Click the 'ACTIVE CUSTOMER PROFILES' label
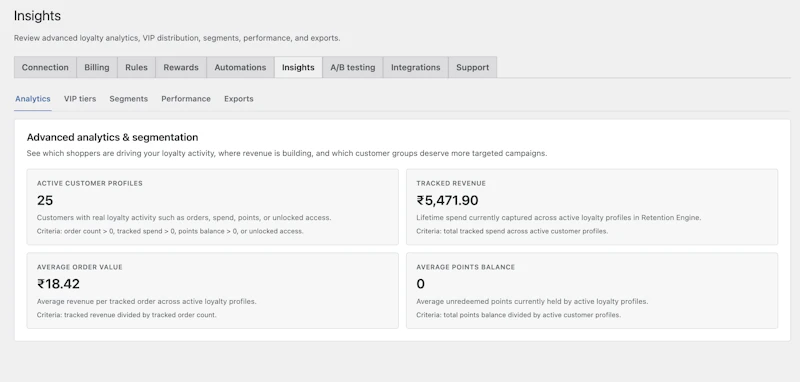Screen dimensions: 800x382 90,183
